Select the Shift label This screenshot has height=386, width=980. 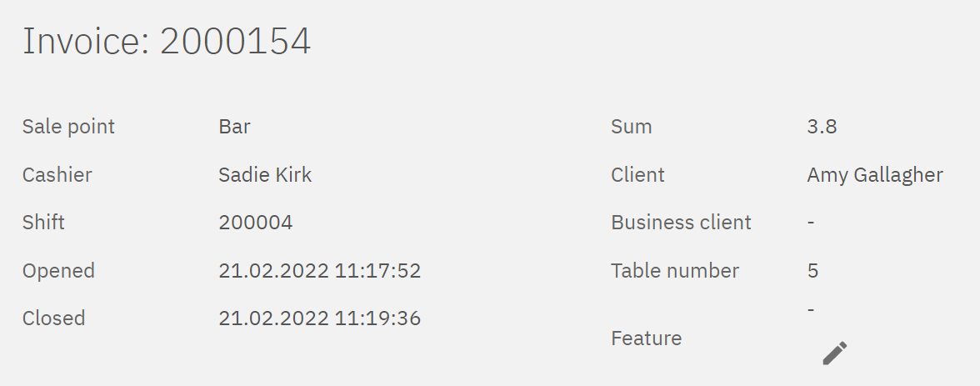[x=43, y=223]
